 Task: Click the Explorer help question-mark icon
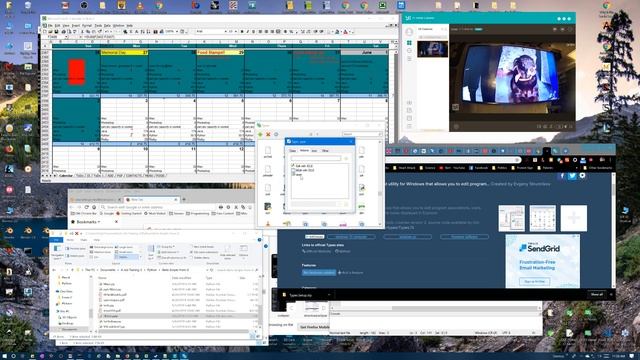259,240
